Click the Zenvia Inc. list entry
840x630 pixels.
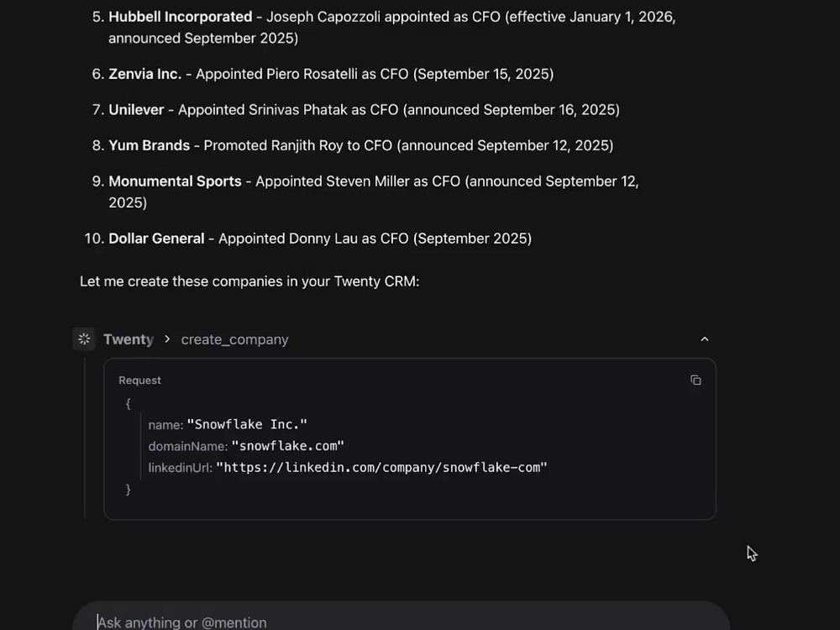[144, 74]
